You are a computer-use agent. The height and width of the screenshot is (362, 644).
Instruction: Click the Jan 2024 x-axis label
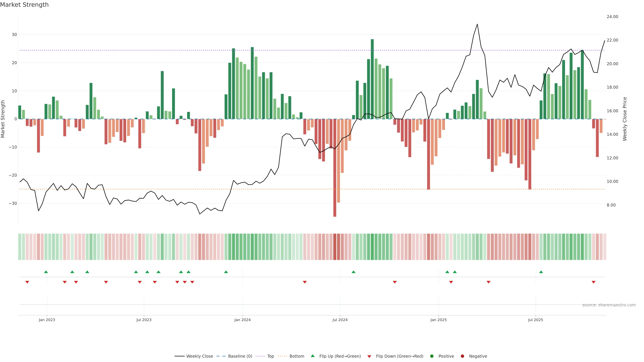(242, 320)
